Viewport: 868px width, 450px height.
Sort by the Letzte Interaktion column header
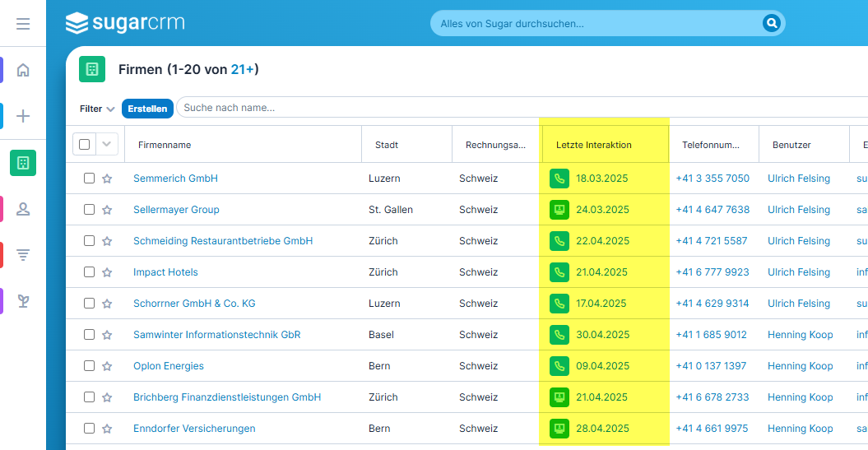(x=593, y=145)
